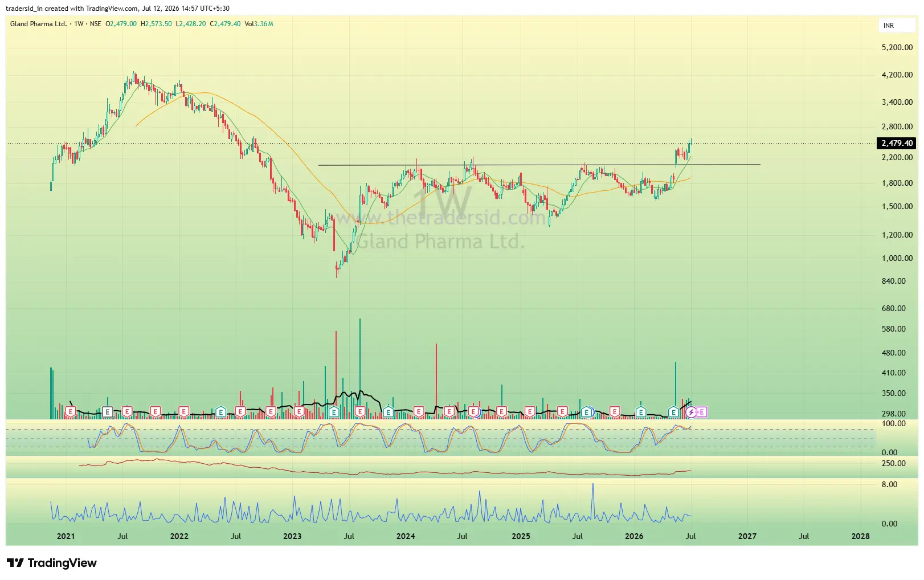Click the open value O2,479.00
Viewport: 924px width, 580px height.
pyautogui.click(x=121, y=24)
